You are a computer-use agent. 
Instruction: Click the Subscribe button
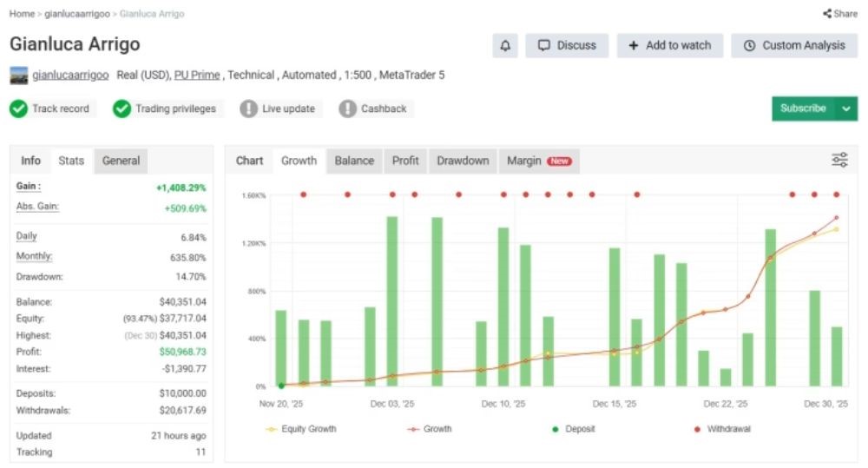click(803, 109)
